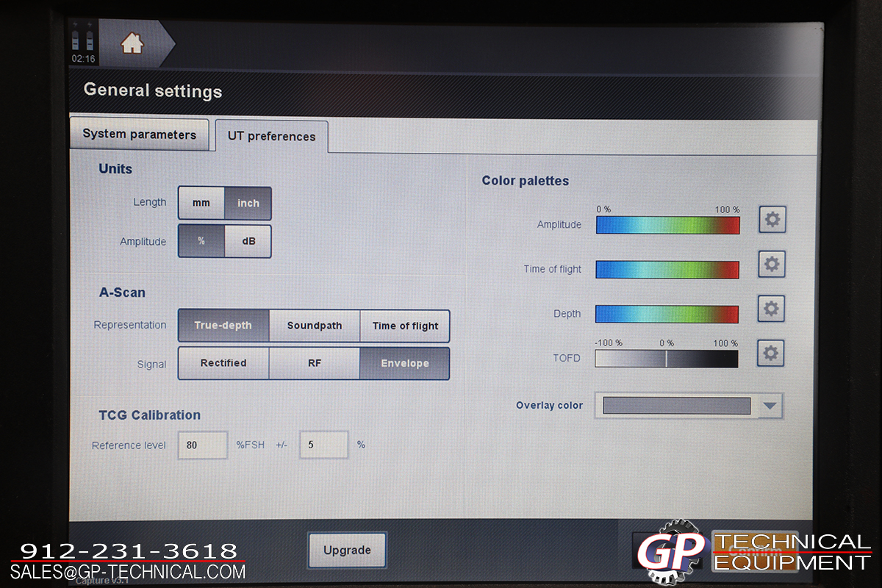The image size is (882, 588).
Task: Open Depth palette gear settings
Action: click(x=770, y=309)
